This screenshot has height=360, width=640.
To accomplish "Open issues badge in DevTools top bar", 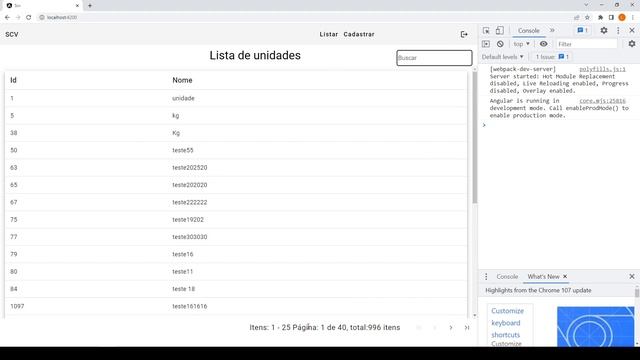I will coord(582,31).
